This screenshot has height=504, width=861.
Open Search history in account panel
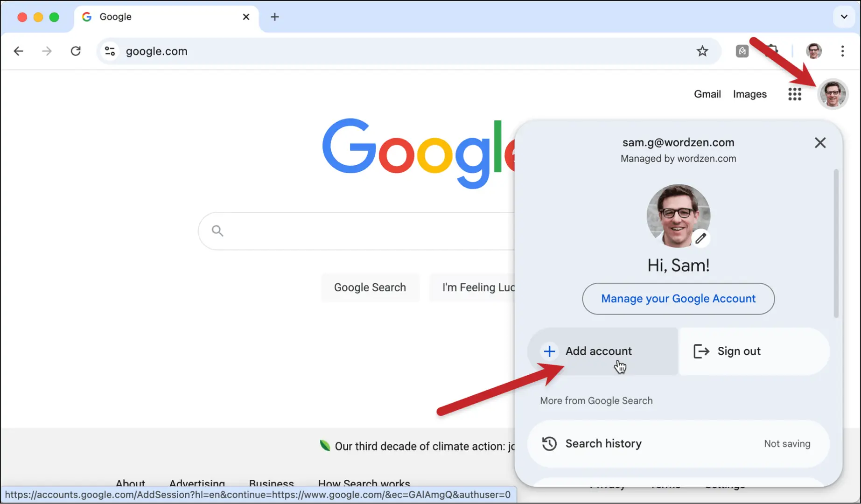[x=678, y=444]
